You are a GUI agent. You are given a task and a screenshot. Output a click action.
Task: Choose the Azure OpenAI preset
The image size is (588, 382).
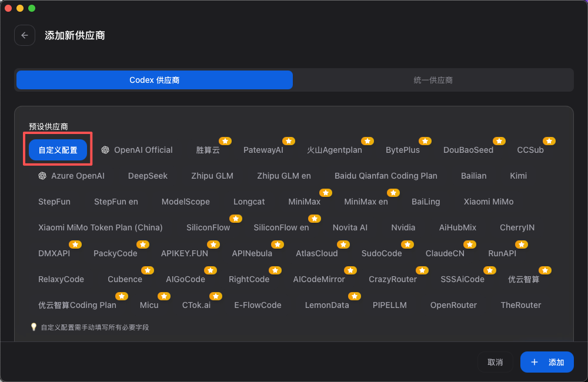(71, 176)
